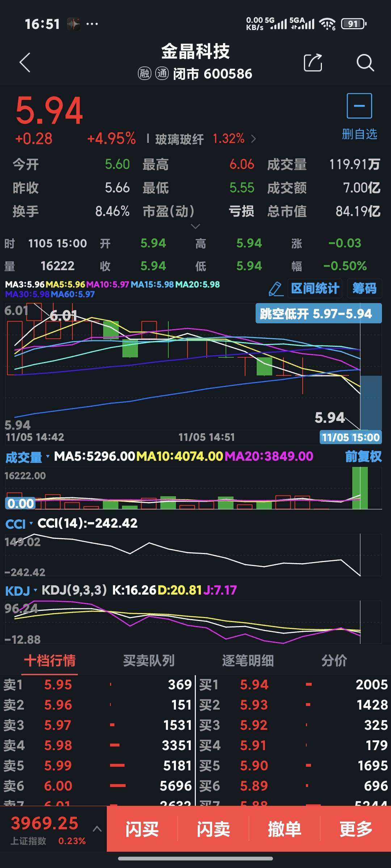Tap the MA60:5.97 moving average label
Viewport: 391px width, 868px height.
click(x=73, y=294)
